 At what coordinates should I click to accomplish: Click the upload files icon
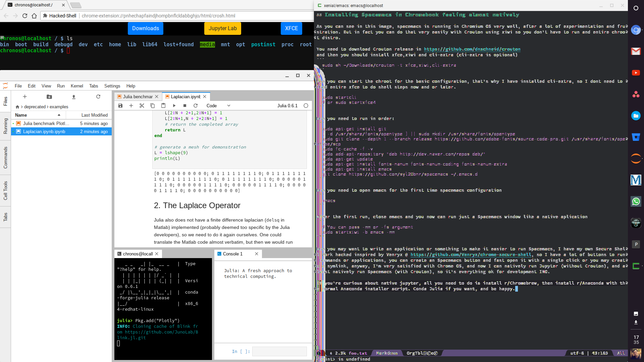pos(74,97)
